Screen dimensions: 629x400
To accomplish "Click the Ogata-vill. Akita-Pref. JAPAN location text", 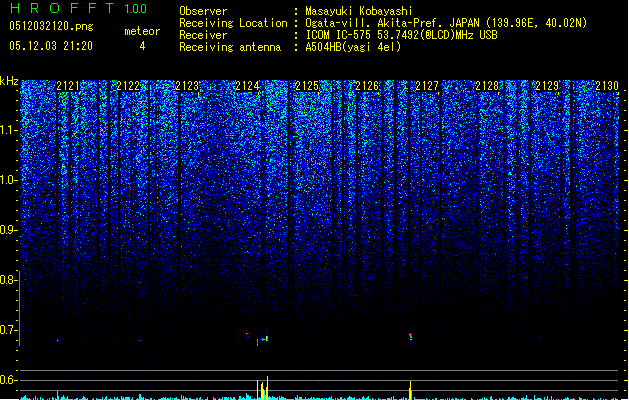I will pyautogui.click(x=446, y=23).
